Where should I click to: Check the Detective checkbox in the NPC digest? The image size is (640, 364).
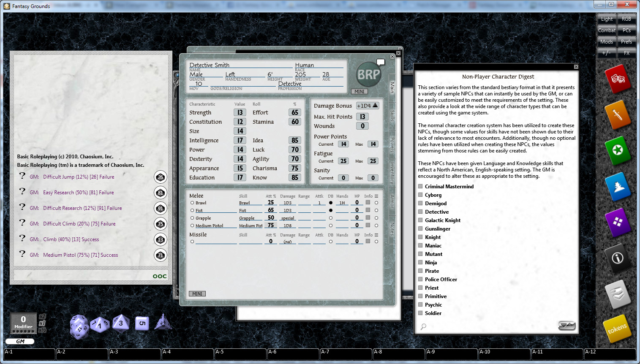coord(420,212)
